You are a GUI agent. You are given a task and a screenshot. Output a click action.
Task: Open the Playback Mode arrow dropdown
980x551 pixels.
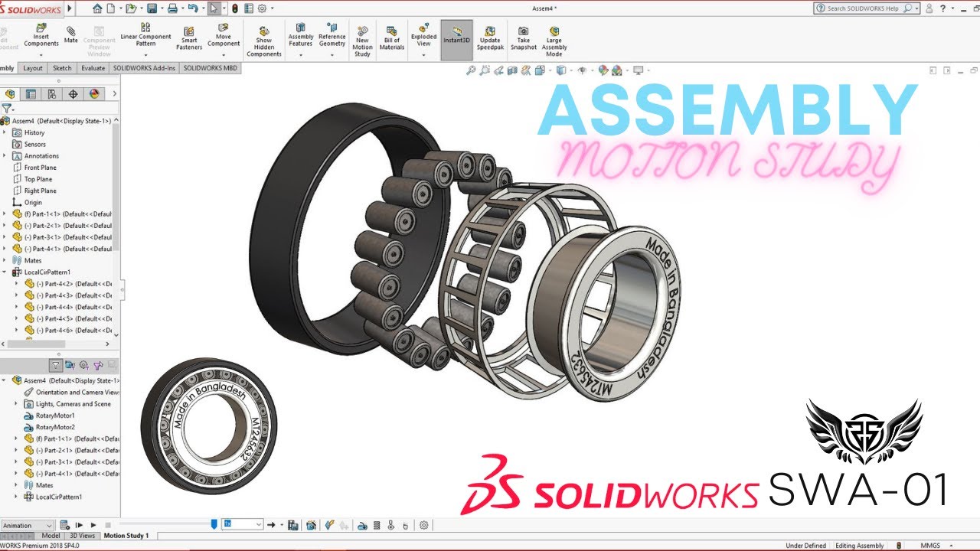pyautogui.click(x=282, y=525)
